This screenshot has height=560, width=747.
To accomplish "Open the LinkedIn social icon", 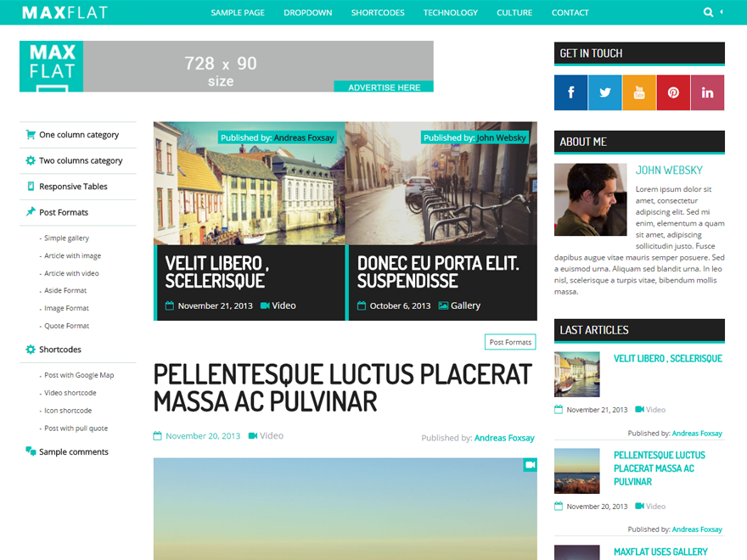I will click(x=707, y=92).
